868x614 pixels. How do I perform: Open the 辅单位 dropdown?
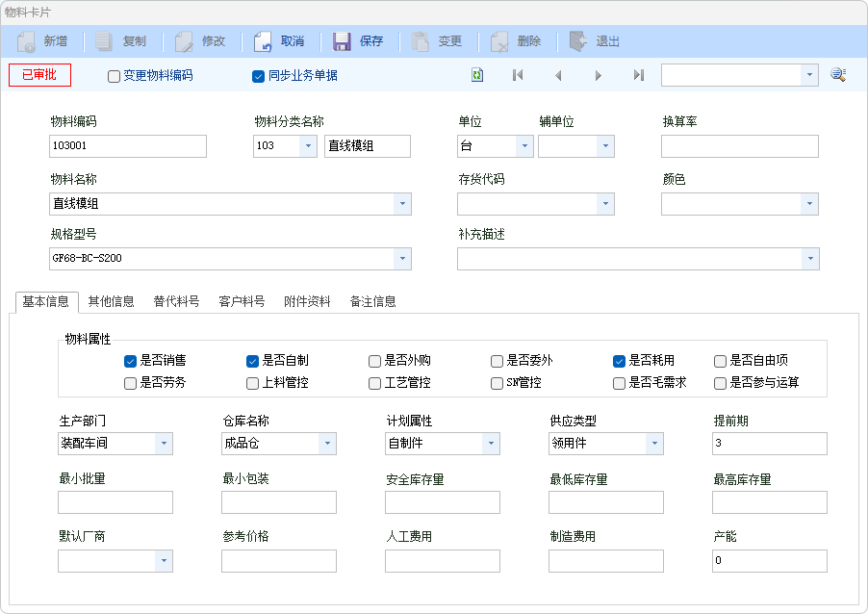[605, 146]
